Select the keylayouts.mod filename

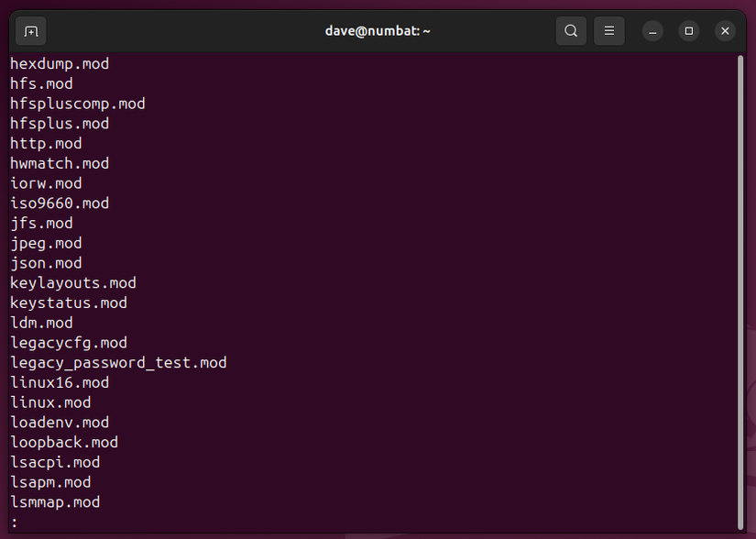coord(72,282)
